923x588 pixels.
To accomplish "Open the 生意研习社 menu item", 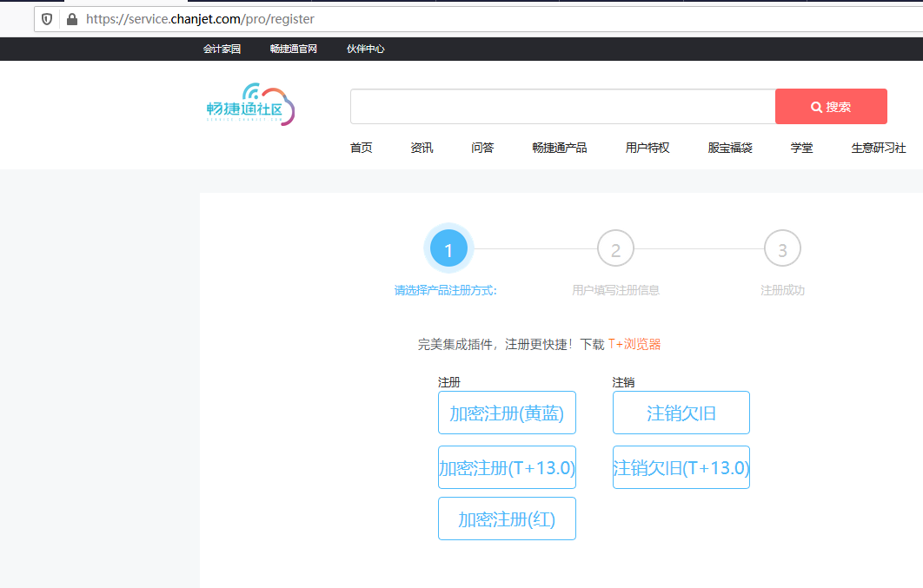I will (x=879, y=148).
